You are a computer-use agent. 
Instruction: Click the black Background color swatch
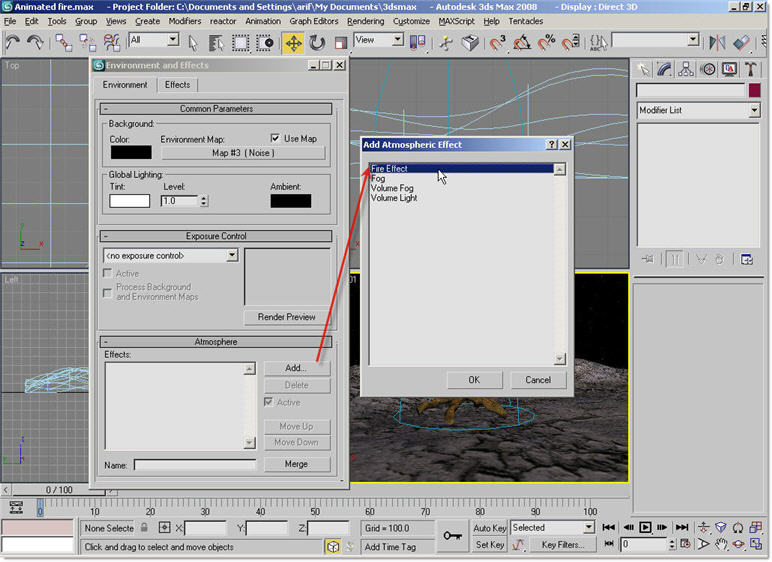(130, 153)
